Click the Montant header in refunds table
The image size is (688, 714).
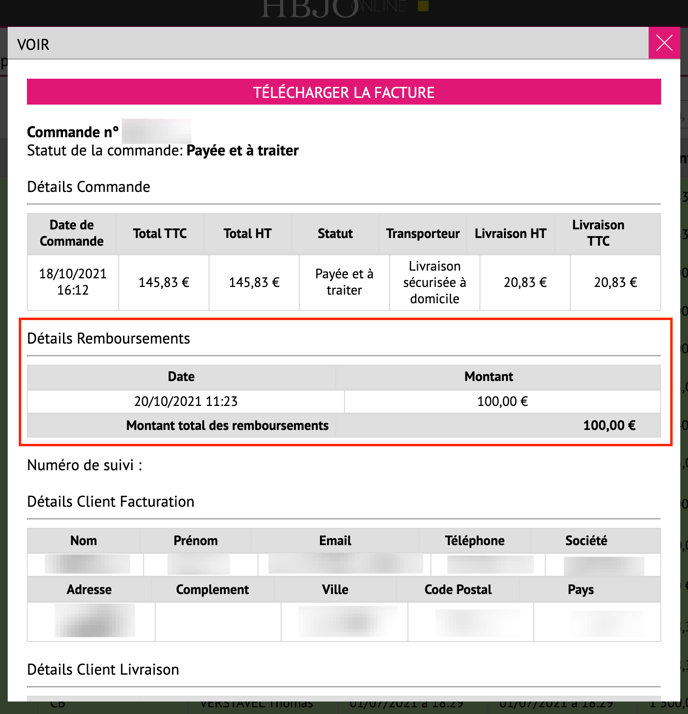pos(489,376)
